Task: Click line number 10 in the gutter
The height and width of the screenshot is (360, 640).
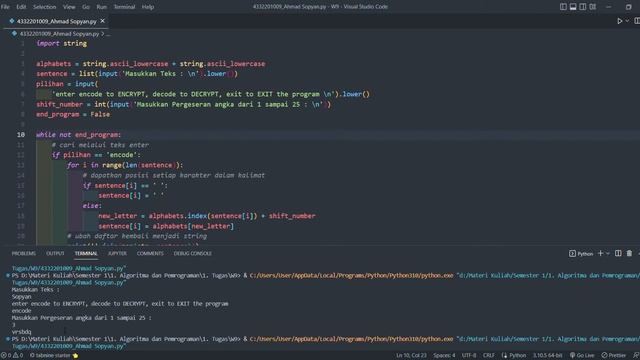Action: coord(21,135)
